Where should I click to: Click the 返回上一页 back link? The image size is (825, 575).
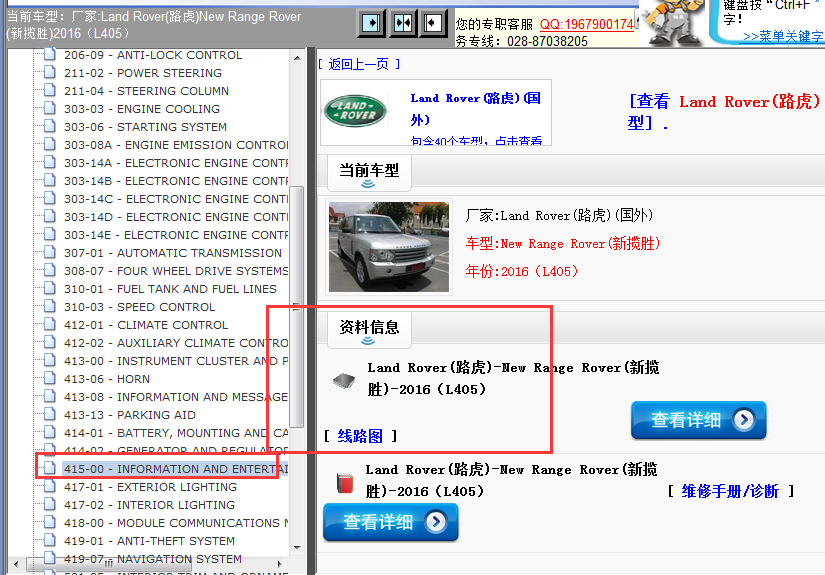[358, 64]
